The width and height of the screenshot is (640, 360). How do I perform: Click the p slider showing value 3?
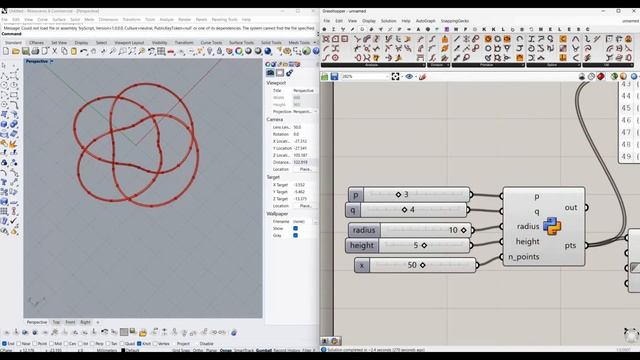(409, 195)
